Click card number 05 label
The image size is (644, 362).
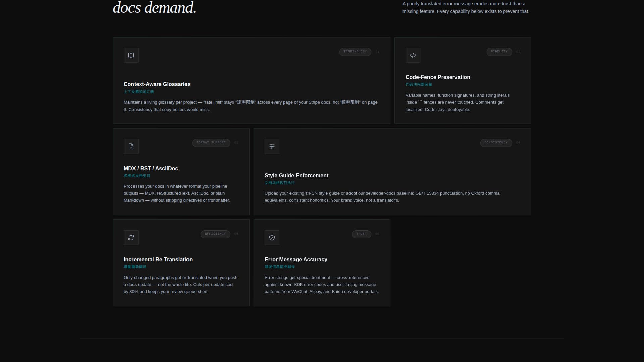[236, 234]
